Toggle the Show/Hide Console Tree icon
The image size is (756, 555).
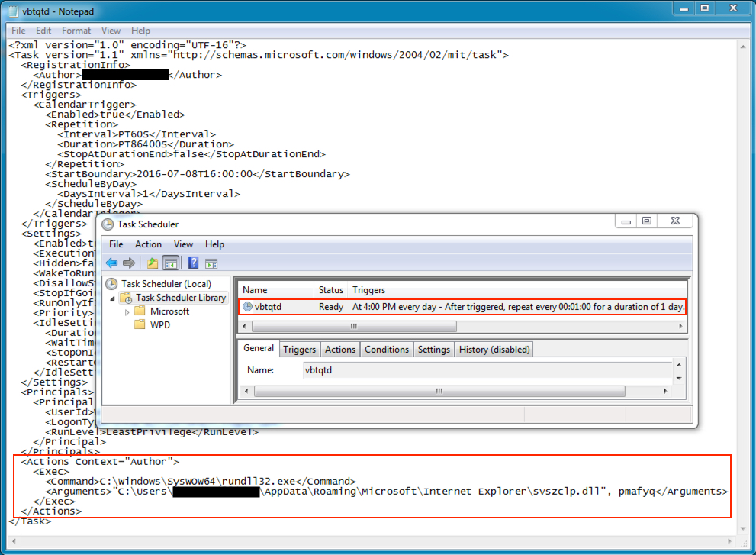[170, 263]
